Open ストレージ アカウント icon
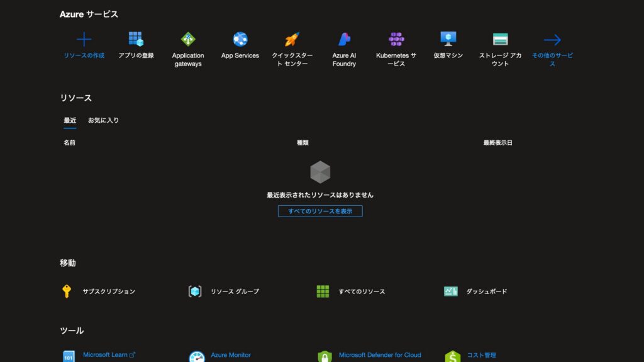 (x=500, y=40)
